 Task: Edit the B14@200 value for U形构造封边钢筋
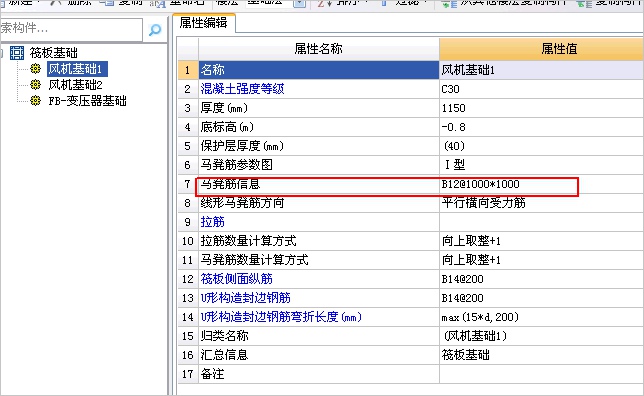pyautogui.click(x=542, y=298)
